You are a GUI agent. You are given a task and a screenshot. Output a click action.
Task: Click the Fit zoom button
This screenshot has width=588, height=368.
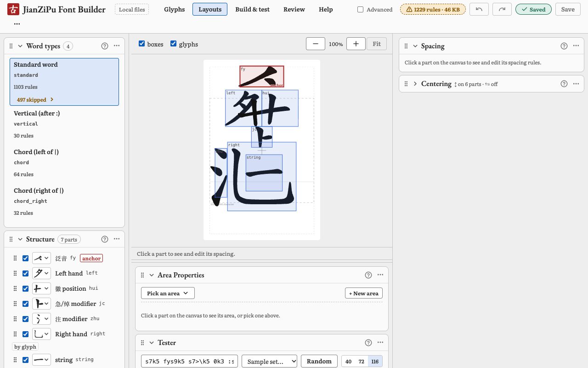pos(377,44)
